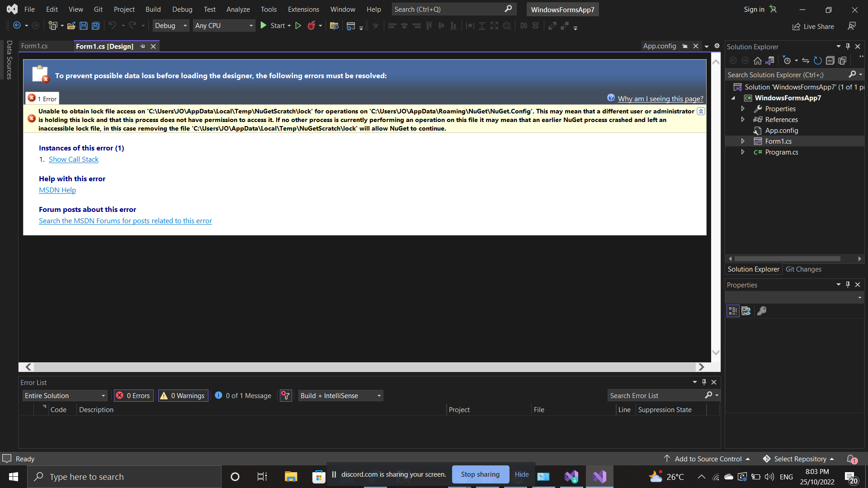Switch to the Git Changes tab
The image size is (868, 488).
(x=803, y=269)
